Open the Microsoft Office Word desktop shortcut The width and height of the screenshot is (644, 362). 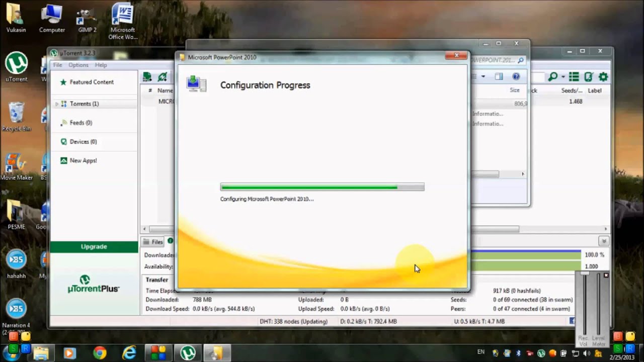[122, 22]
